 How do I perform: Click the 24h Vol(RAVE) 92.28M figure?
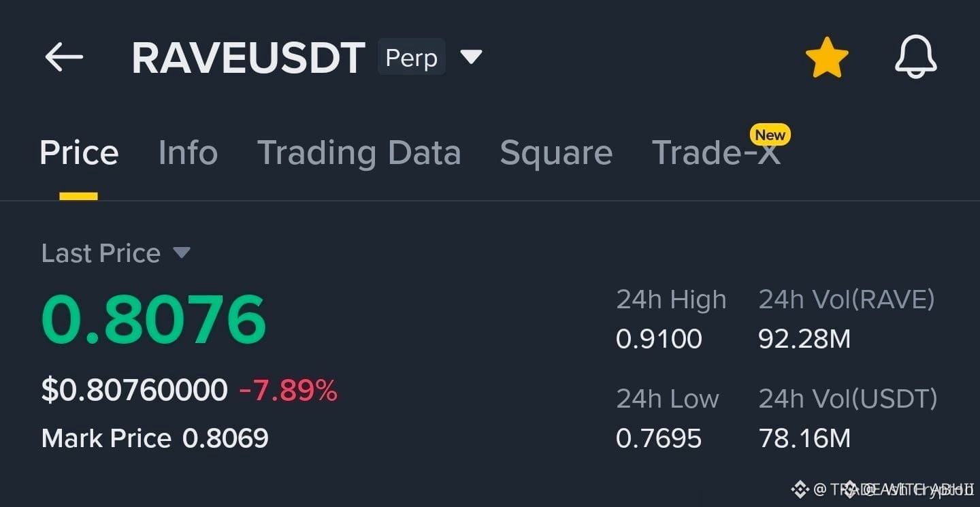(804, 339)
